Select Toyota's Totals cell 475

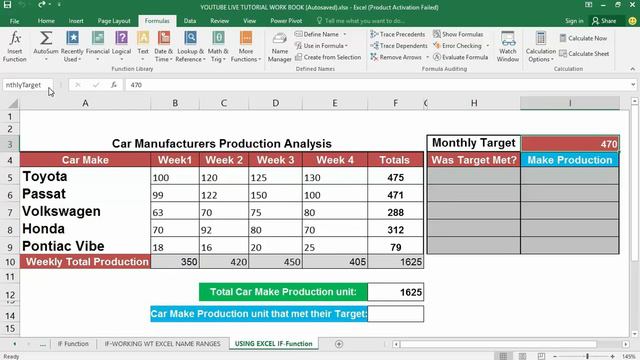(396, 177)
